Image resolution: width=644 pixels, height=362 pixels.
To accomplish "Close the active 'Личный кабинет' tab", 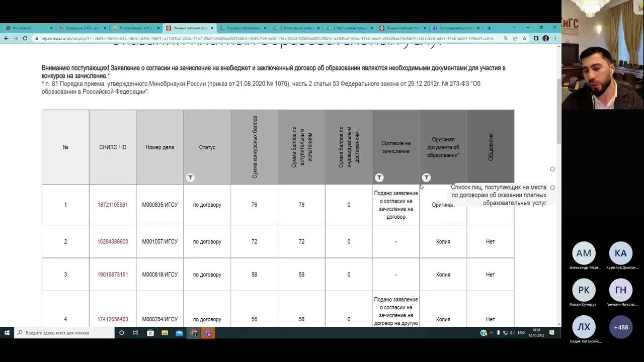I will (212, 28).
